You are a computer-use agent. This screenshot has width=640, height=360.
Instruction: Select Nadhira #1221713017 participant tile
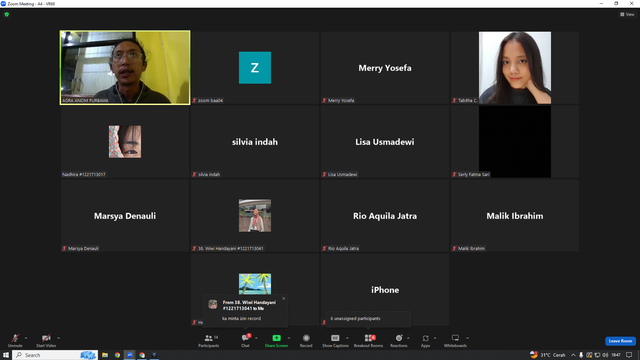tap(125, 142)
